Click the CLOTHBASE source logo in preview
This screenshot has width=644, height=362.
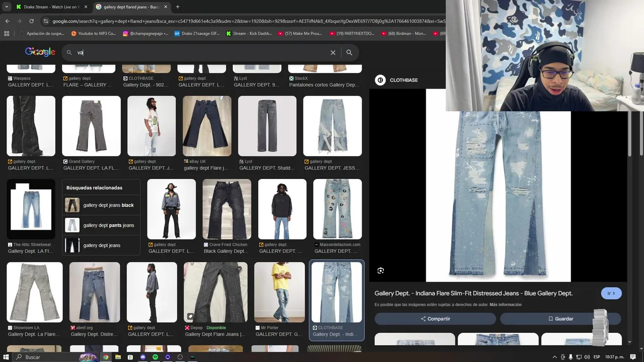pyautogui.click(x=380, y=80)
